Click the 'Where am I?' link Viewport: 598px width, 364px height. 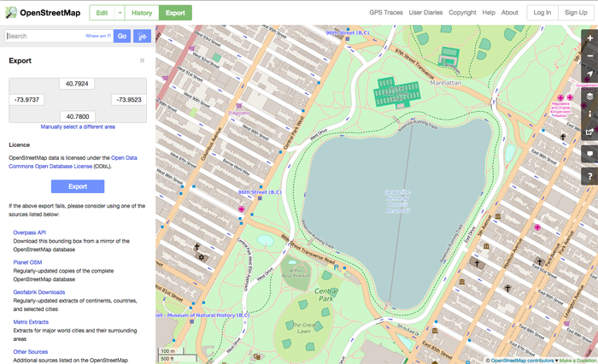(x=98, y=36)
